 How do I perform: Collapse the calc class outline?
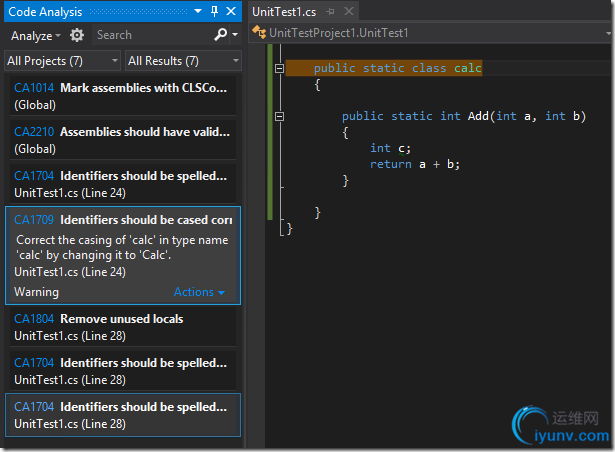pyautogui.click(x=279, y=68)
